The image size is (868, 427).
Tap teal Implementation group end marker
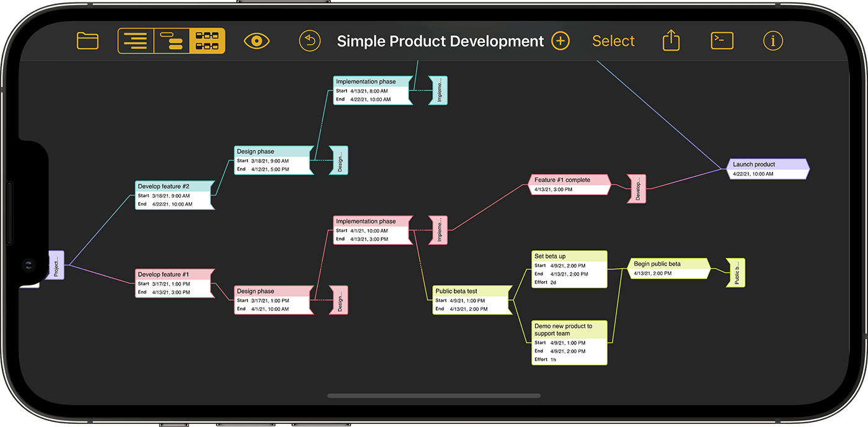pos(439,90)
